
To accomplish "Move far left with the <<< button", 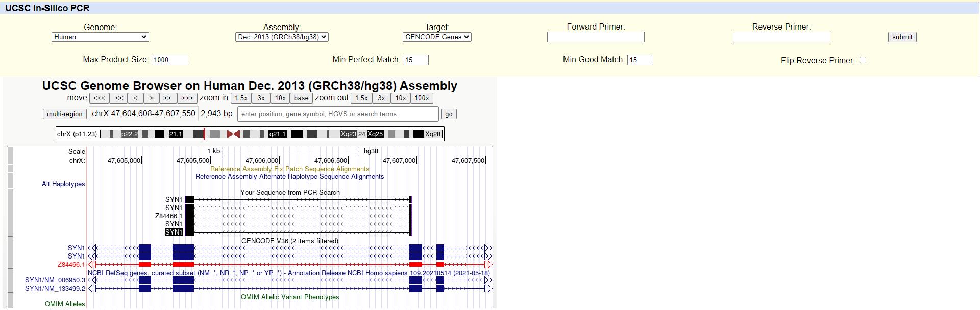I will tap(99, 98).
